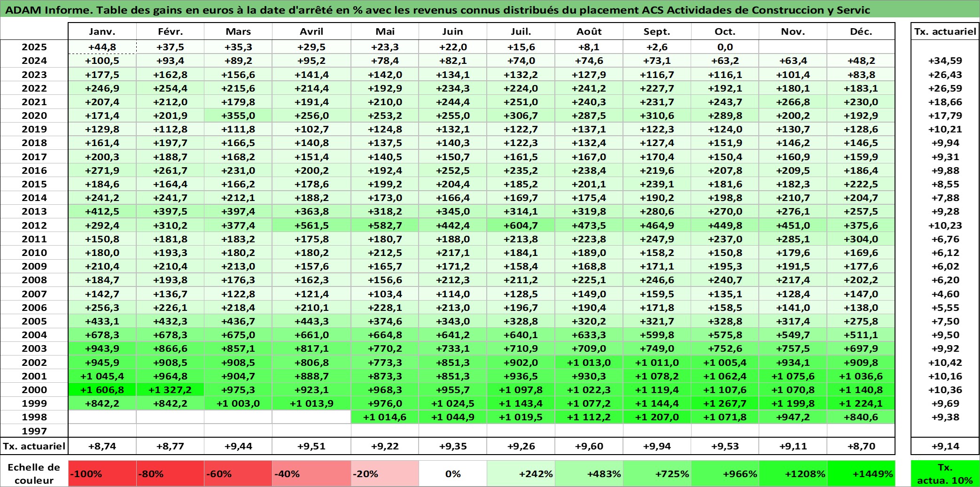Click the 0% white color scale swatch
The image size is (980, 487).
[453, 473]
